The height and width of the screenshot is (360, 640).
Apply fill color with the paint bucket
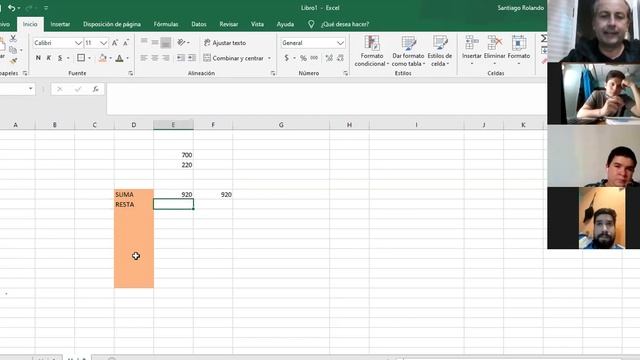coord(102,58)
